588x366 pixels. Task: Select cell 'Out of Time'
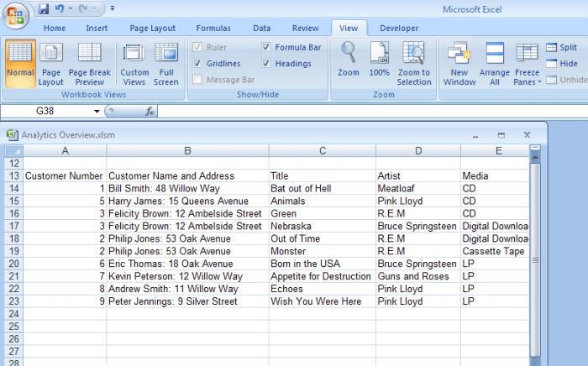pyautogui.click(x=322, y=238)
